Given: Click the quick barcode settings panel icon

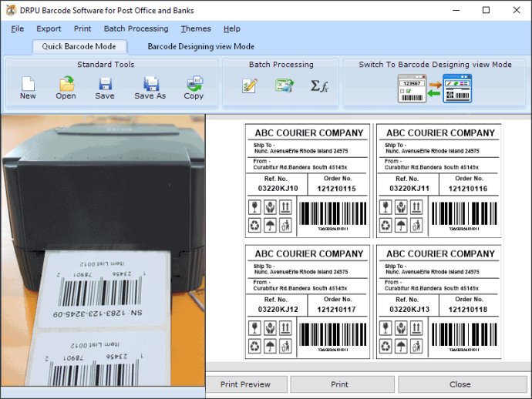Looking at the screenshot, I should click(412, 89).
